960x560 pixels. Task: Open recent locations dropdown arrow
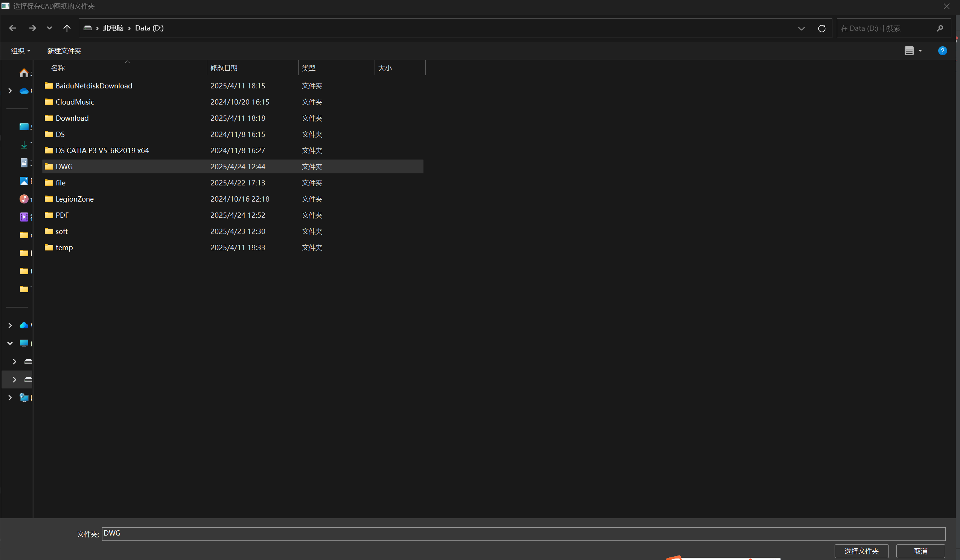point(49,28)
